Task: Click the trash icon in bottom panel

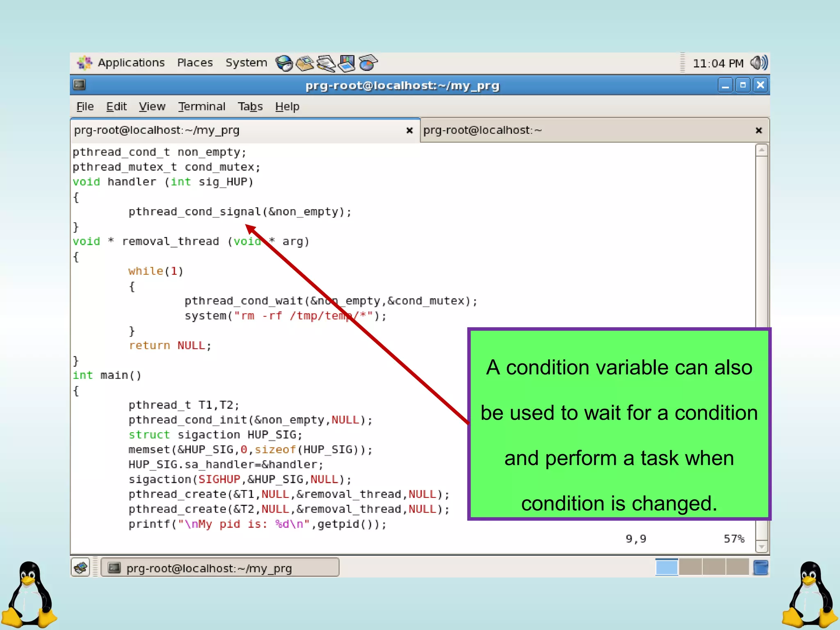Action: click(x=761, y=568)
